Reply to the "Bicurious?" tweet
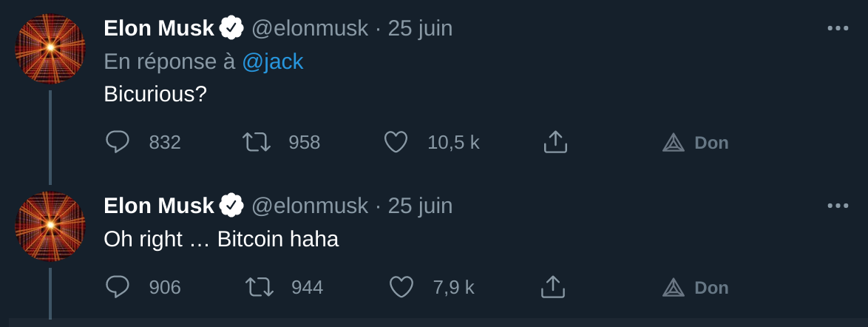Viewport: 868px width, 327px height. 118,142
